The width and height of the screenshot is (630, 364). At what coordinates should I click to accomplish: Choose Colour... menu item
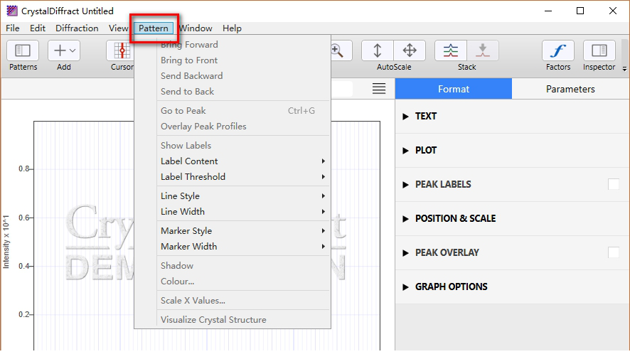coord(242,282)
